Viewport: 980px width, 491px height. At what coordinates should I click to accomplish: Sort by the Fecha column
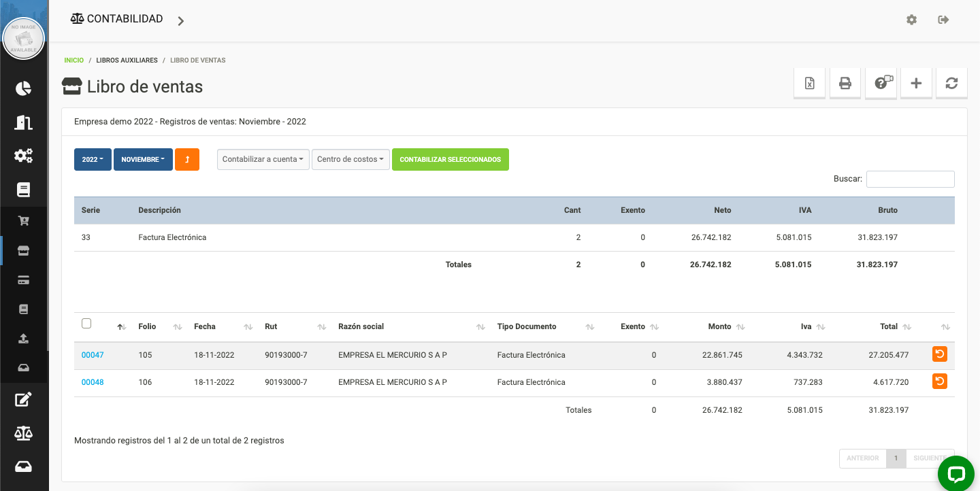(x=223, y=326)
